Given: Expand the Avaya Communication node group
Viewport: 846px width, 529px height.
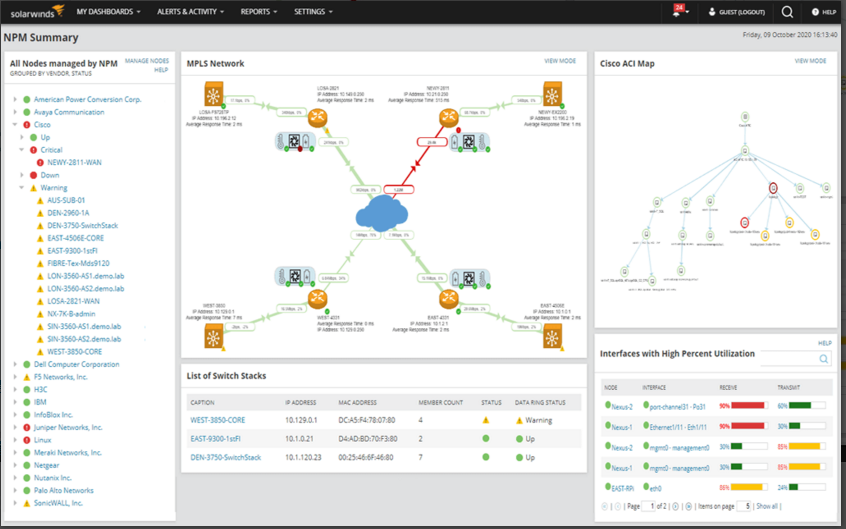Looking at the screenshot, I should click(15, 112).
